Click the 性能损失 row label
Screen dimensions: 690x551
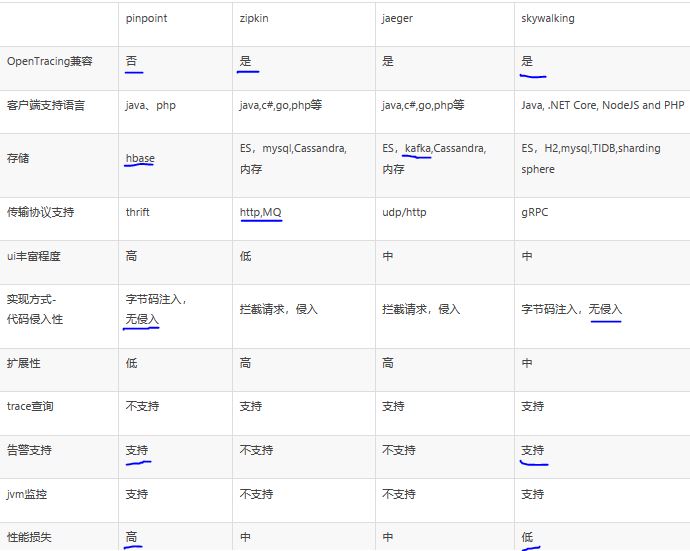coord(29,537)
